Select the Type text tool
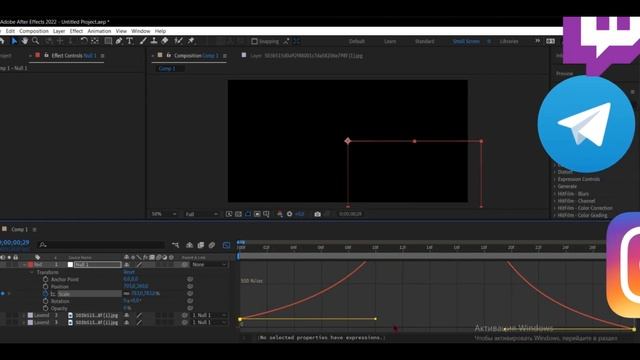The image size is (640, 360). point(130,41)
